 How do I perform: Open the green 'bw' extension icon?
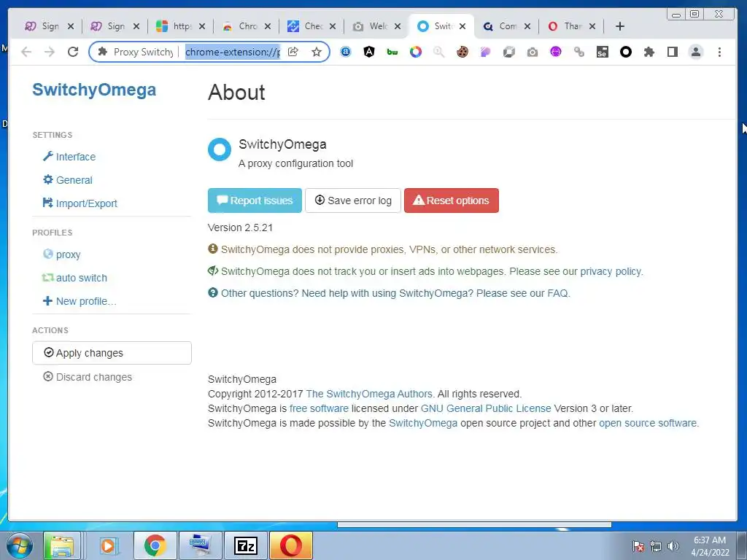(392, 52)
